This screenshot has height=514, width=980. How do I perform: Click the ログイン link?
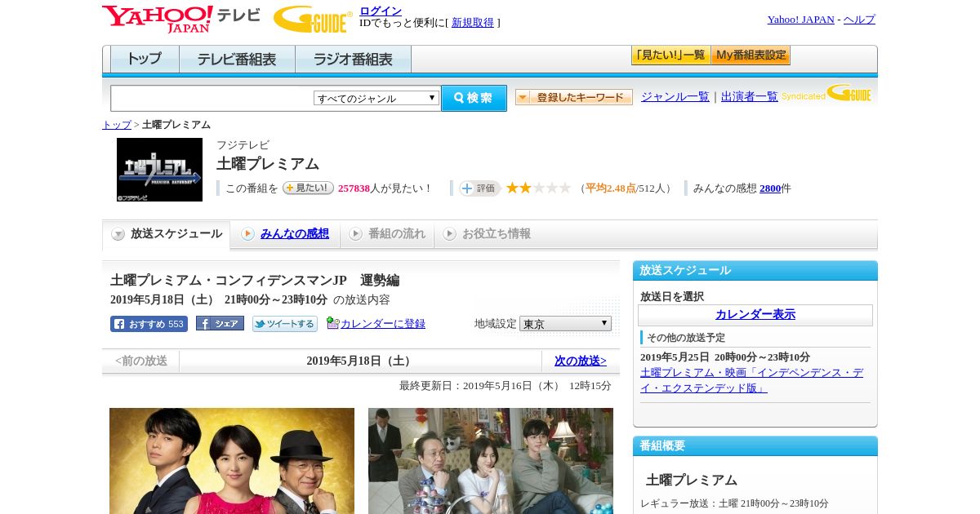381,11
